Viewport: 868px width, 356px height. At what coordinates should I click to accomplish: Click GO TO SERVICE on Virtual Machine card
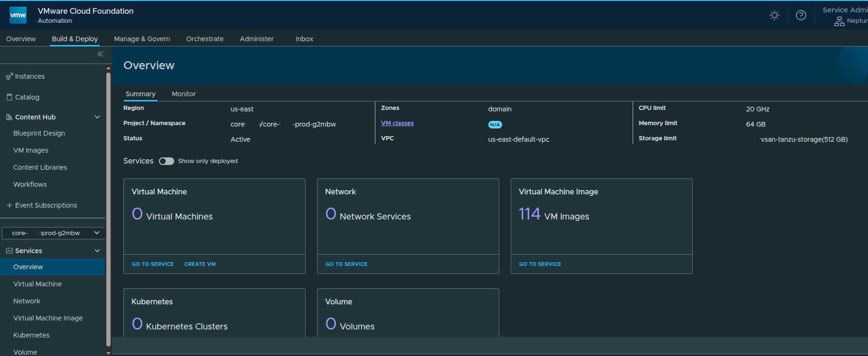pos(153,264)
